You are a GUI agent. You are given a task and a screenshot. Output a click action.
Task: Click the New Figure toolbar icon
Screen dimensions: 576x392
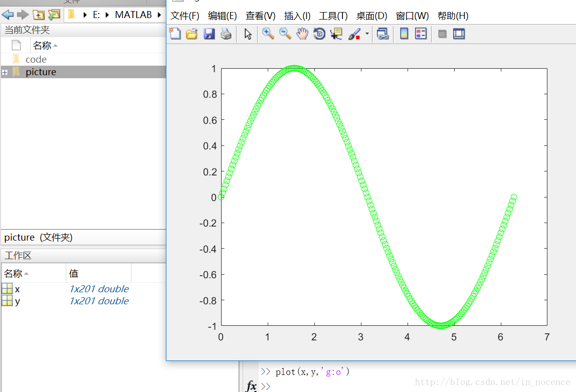[175, 34]
